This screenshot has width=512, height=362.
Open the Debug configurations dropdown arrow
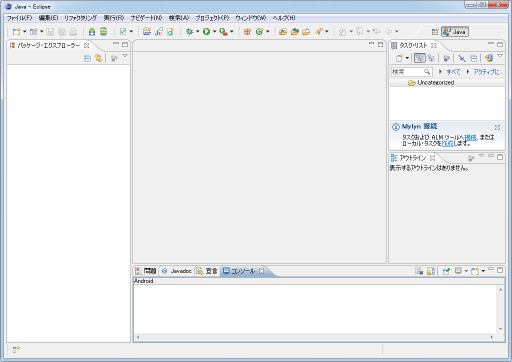click(197, 32)
